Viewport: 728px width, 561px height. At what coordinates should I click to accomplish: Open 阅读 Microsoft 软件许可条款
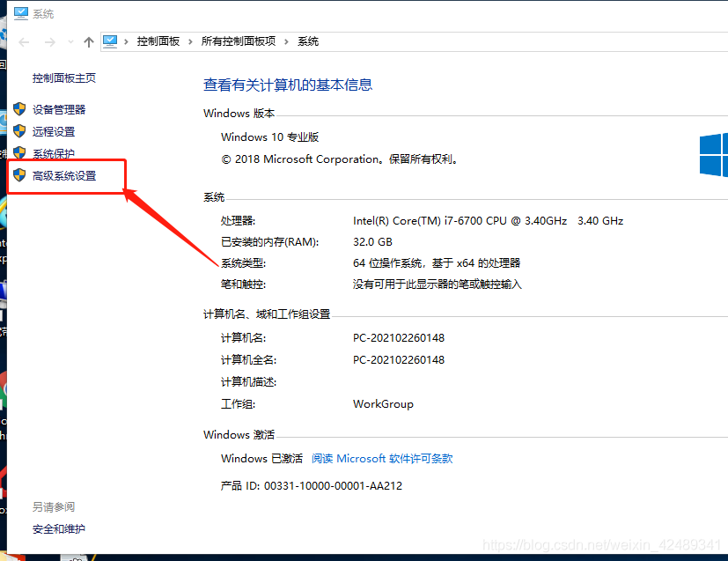click(x=382, y=458)
